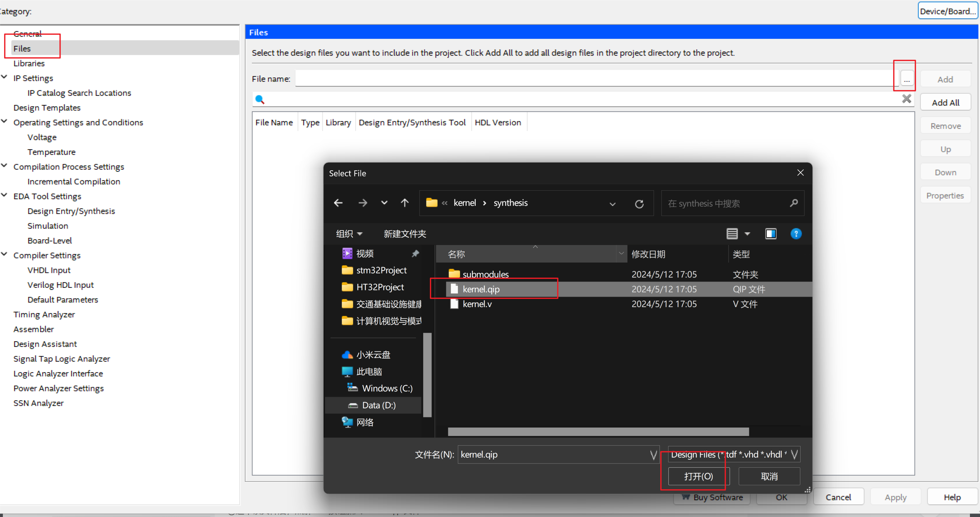Screen dimensions: 980x517
Task: Click the forward arrow in Select File dialog
Action: click(363, 203)
